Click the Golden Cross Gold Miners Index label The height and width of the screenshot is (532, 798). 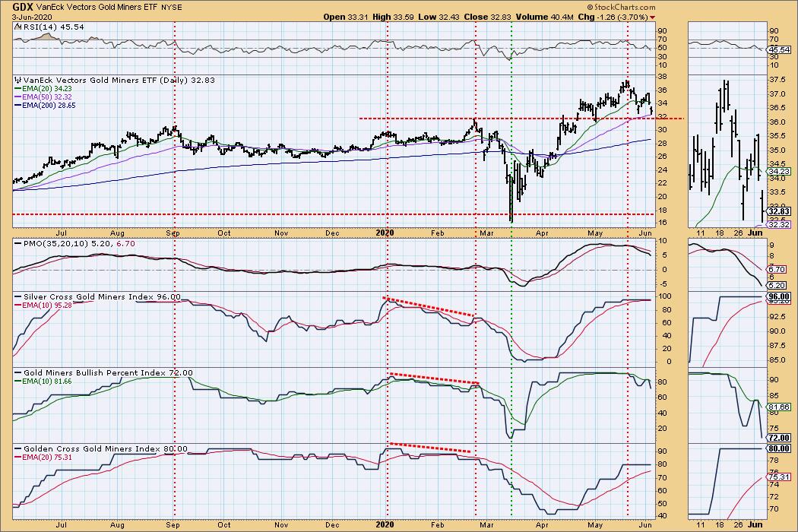(106, 449)
